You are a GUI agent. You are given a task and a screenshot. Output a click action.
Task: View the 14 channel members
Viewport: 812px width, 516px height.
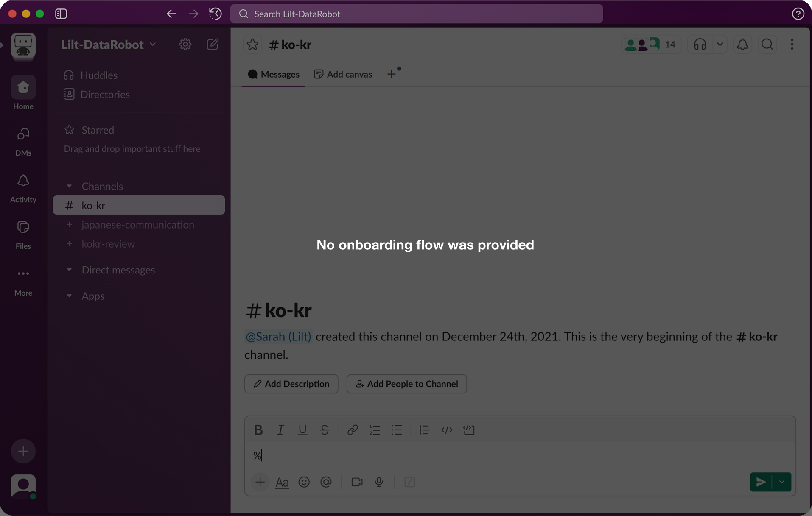point(651,45)
